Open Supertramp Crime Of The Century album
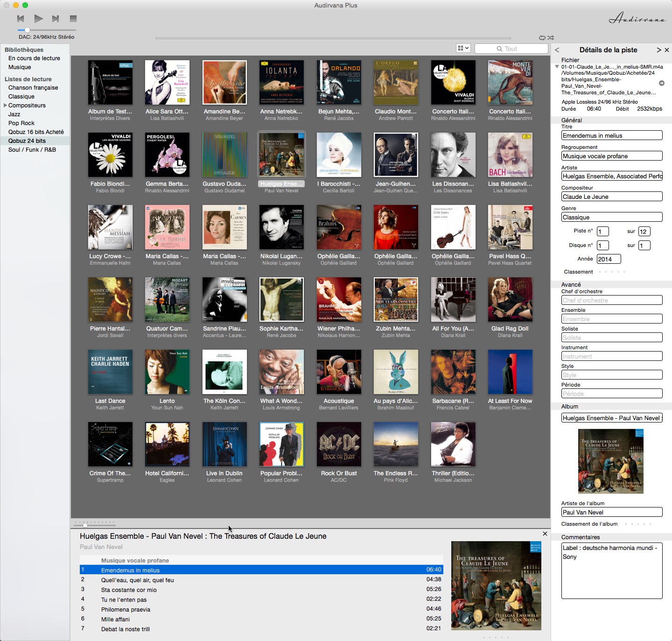This screenshot has height=641, width=672. click(110, 444)
